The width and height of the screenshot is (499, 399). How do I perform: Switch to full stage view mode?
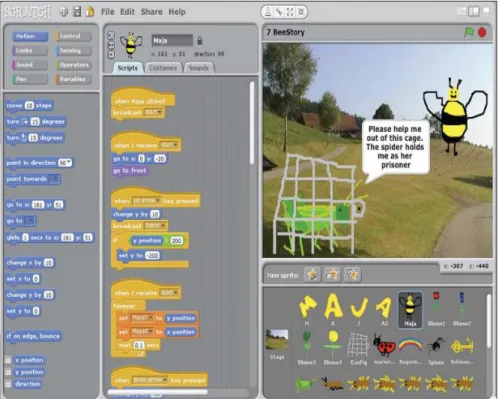click(474, 12)
